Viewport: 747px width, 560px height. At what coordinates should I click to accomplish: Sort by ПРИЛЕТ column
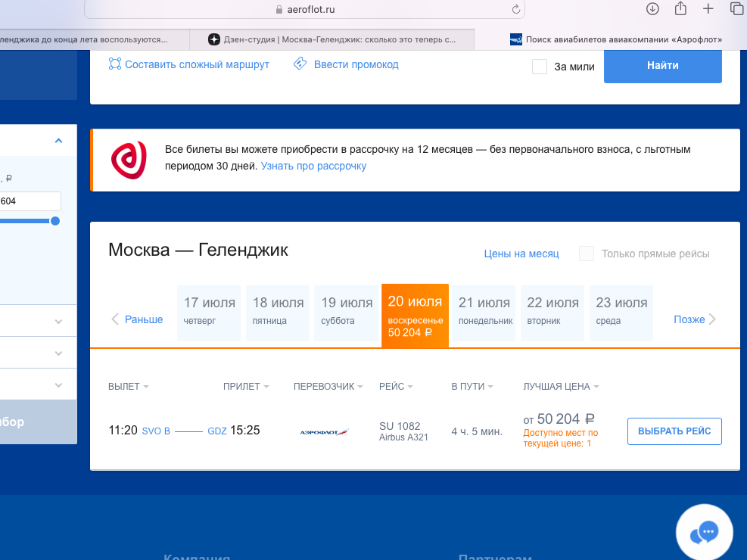tap(246, 386)
